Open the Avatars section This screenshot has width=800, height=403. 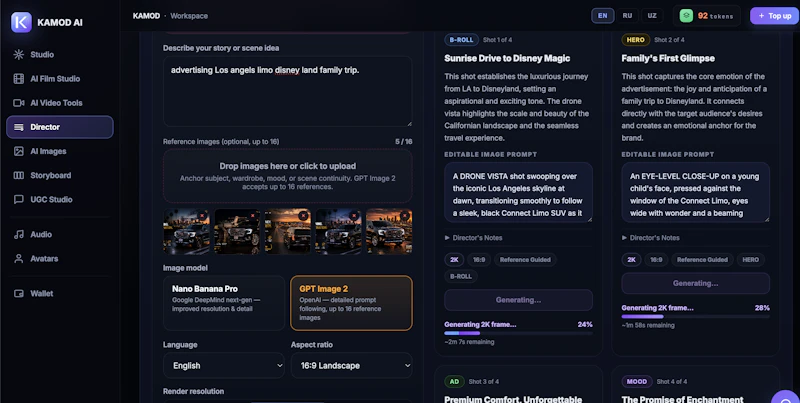[x=60, y=259]
